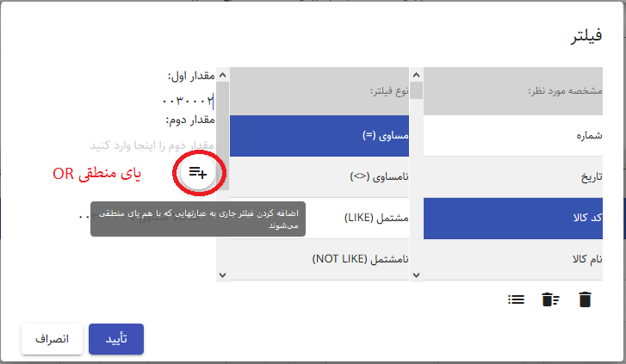Image resolution: width=626 pixels, height=364 pixels.
Task: Select the تاریخ field item
Action: point(513,176)
